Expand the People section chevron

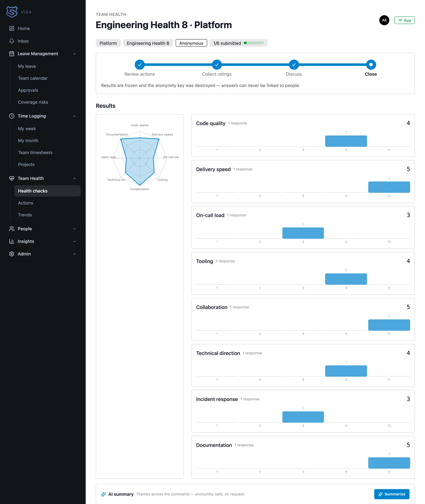pos(75,229)
